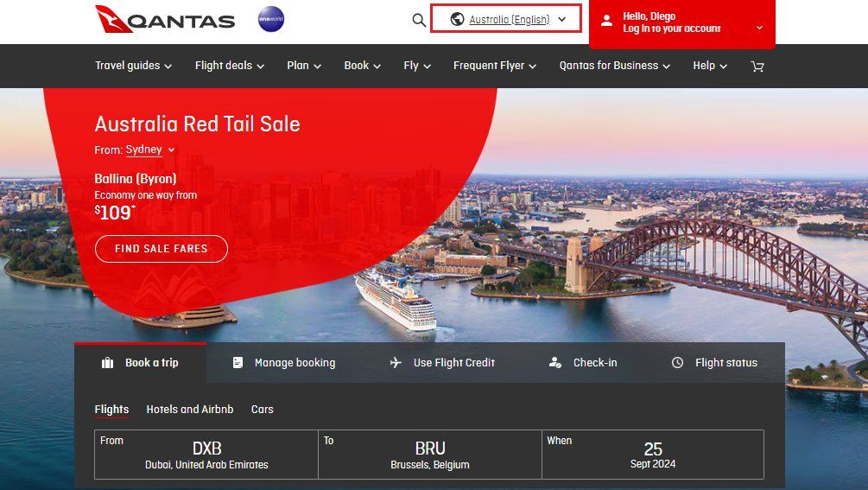Screen dimensions: 868x490
Task: Switch to the Book a trip tab
Action: point(141,363)
